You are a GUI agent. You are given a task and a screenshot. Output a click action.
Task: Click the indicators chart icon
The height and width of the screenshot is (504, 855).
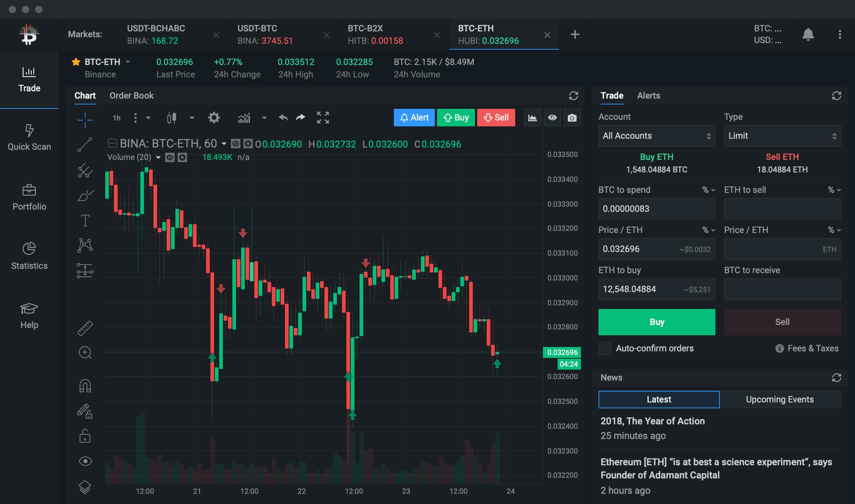coord(244,118)
